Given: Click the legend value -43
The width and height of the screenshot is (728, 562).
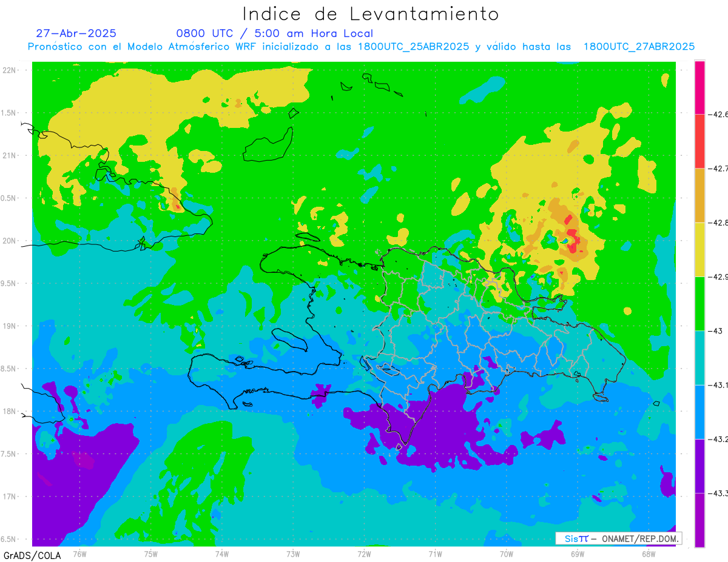Looking at the screenshot, I should [x=715, y=331].
